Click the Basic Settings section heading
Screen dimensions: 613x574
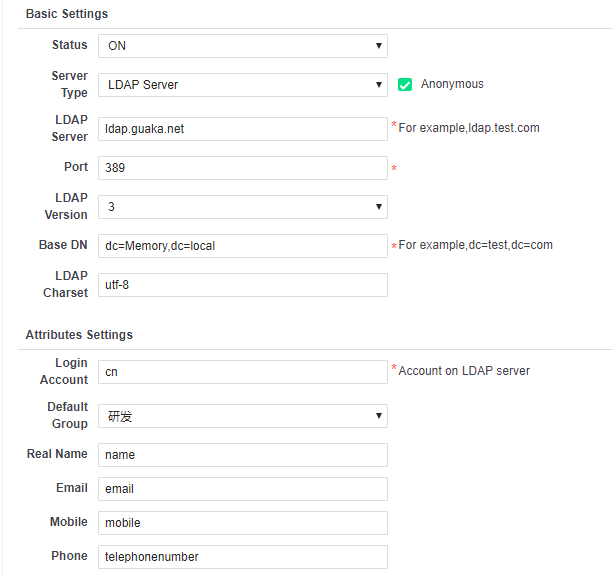click(67, 14)
